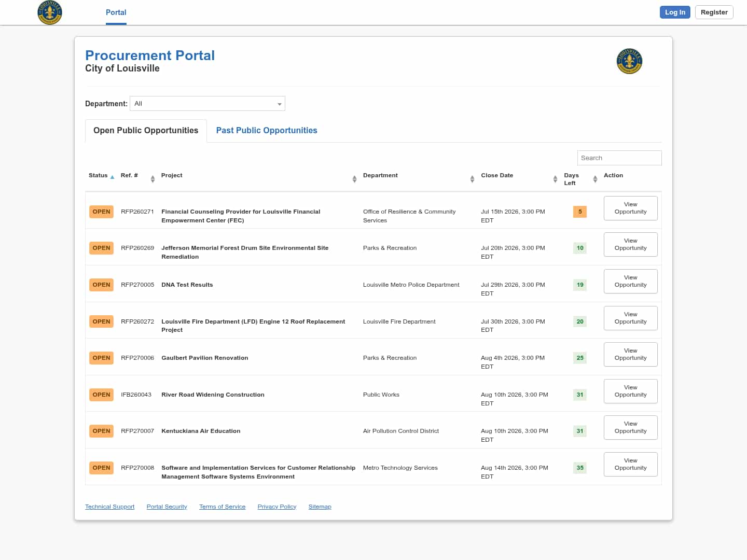Click the city seal beside Procurement Portal title

629,61
